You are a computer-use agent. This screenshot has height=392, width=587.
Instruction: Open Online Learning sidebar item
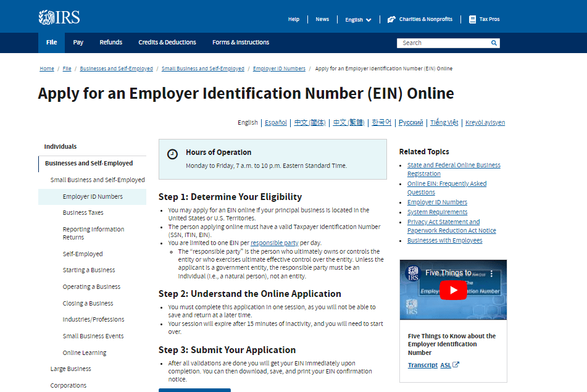(x=84, y=352)
